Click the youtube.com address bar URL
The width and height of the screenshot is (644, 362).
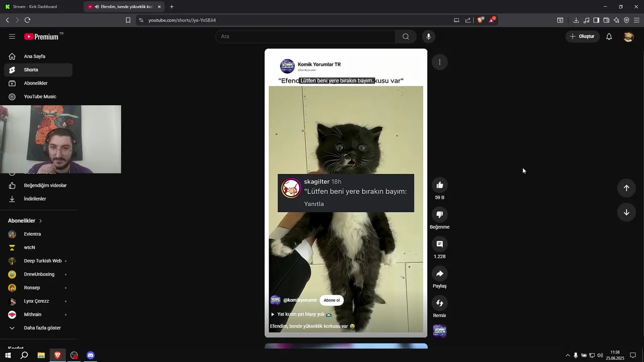[x=182, y=20]
